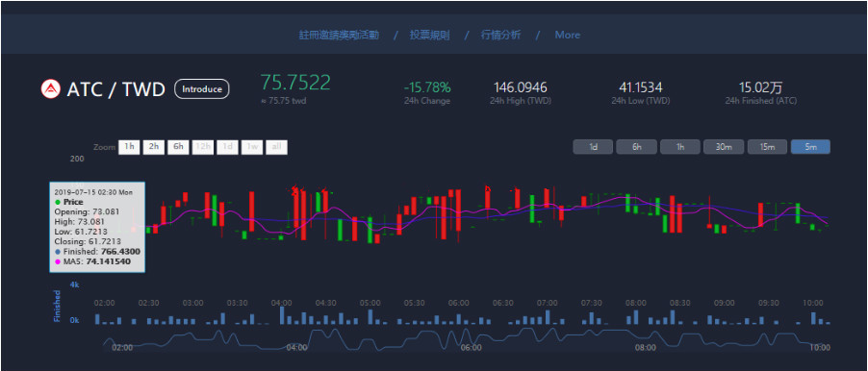Set chart zoom to 1h
868x371 pixels.
(x=129, y=147)
